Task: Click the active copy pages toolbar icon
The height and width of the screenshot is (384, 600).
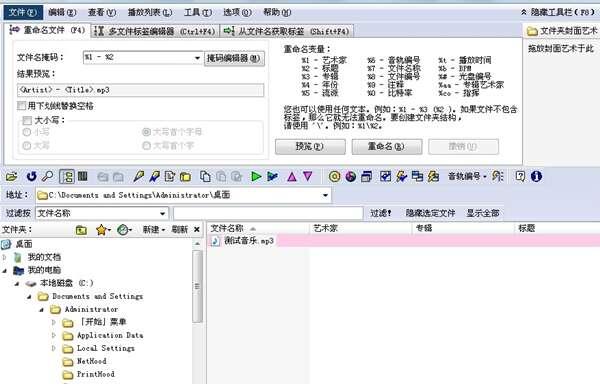Action: pyautogui.click(x=205, y=176)
